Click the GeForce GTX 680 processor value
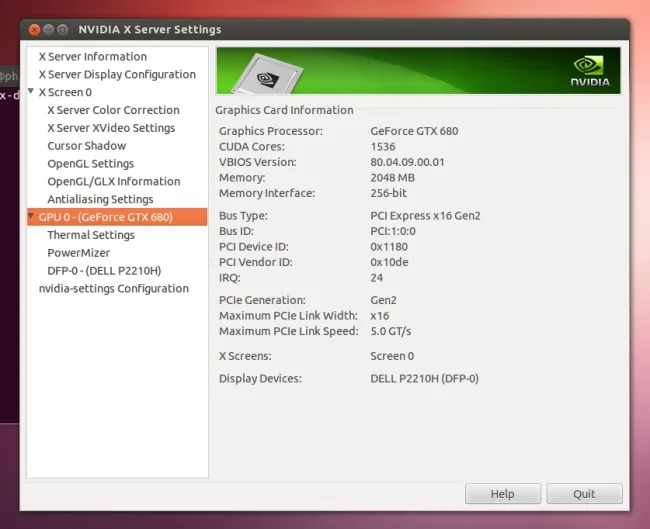Image resolution: width=650 pixels, height=529 pixels. (x=414, y=131)
